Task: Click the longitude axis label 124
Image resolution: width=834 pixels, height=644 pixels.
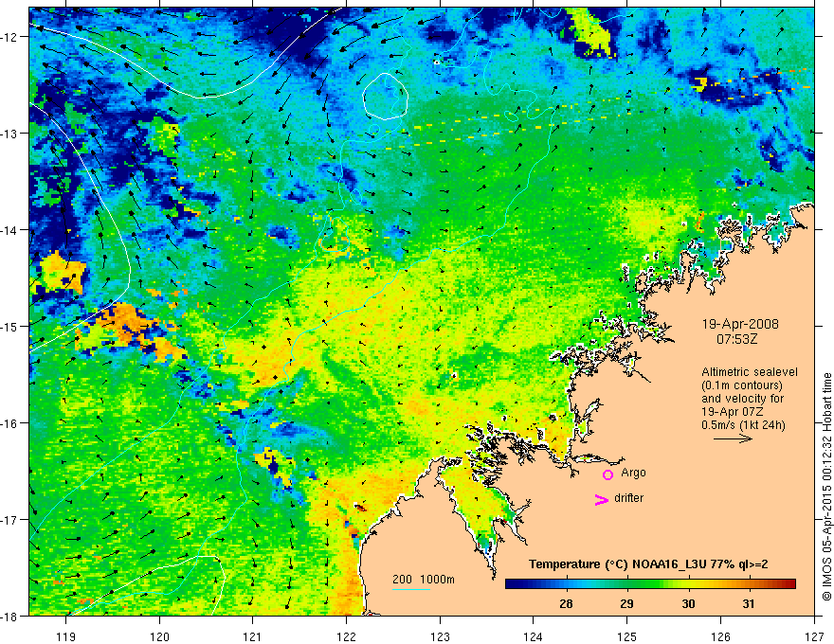Action: coord(534,636)
